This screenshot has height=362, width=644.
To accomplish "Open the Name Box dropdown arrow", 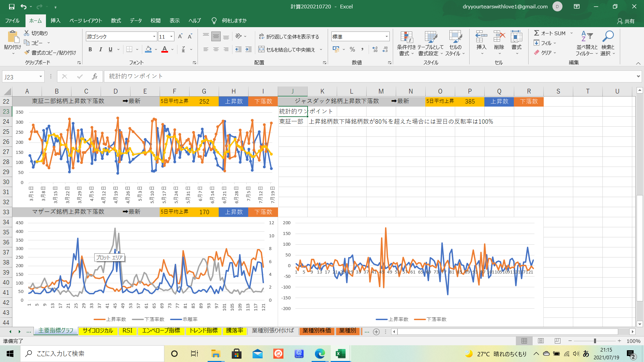I will [41, 77].
